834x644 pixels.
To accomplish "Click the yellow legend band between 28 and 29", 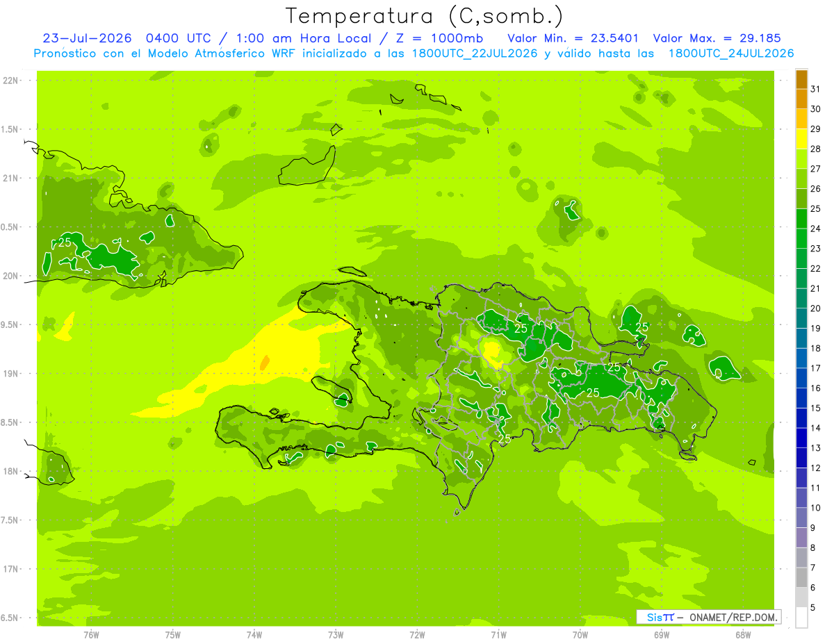I will coord(801,139).
